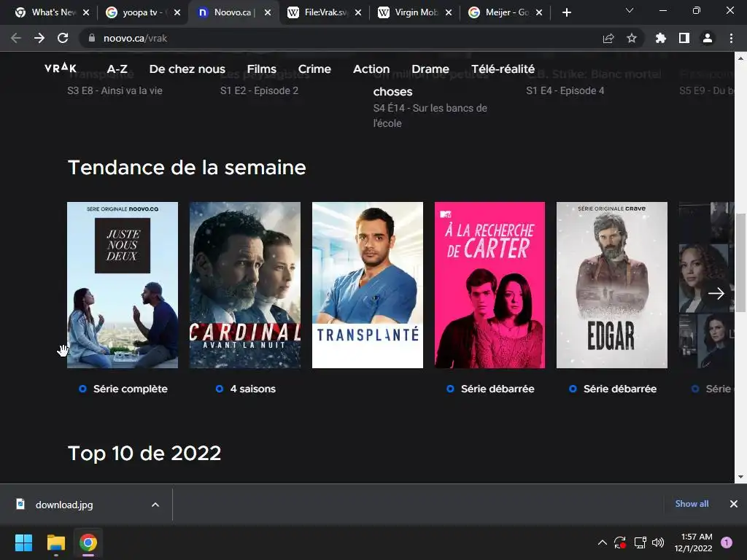Open the Télé-réalité category
Screen dimensions: 747x560
(x=503, y=69)
